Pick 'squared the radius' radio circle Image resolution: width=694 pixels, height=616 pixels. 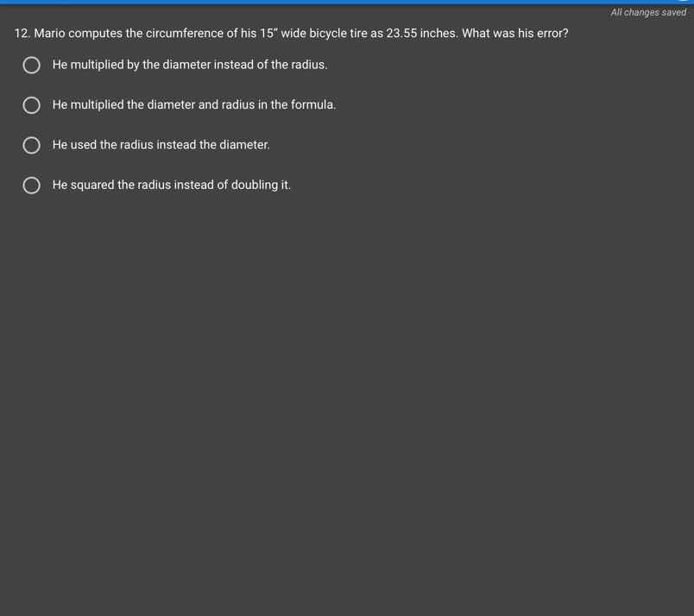(31, 185)
